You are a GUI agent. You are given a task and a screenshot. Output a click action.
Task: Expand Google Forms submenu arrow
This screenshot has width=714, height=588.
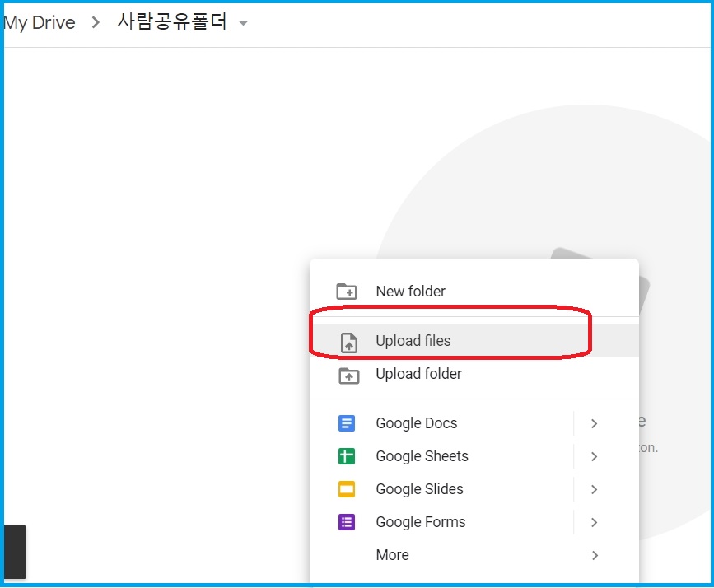tap(594, 522)
